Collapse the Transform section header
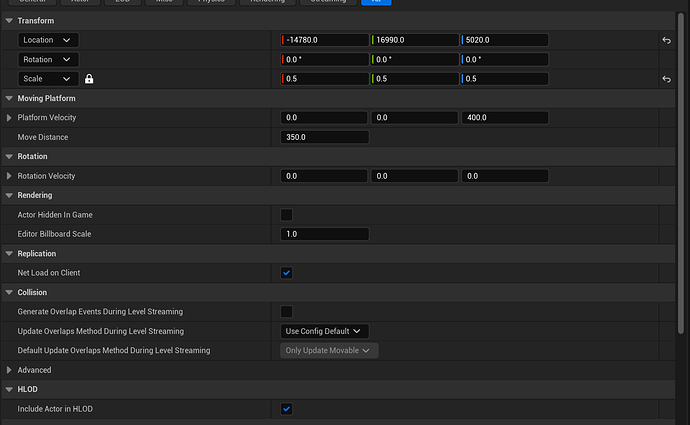The height and width of the screenshot is (425, 690). 10,21
